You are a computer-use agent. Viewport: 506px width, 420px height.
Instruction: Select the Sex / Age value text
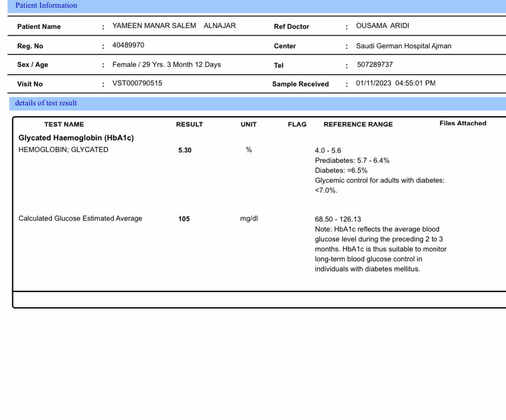[167, 65]
